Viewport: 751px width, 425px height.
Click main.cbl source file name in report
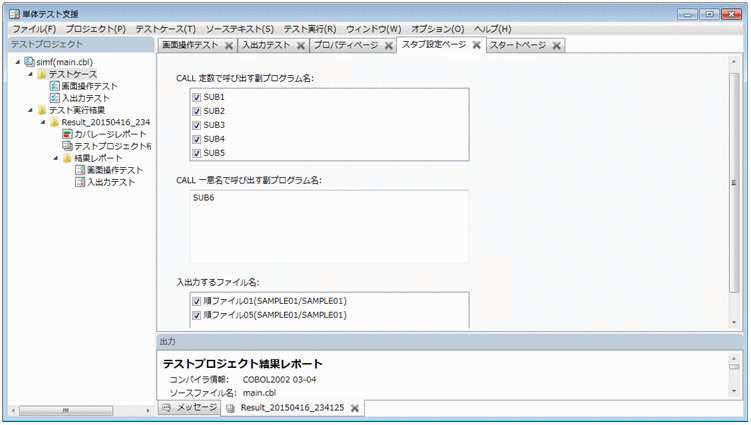[x=259, y=393]
